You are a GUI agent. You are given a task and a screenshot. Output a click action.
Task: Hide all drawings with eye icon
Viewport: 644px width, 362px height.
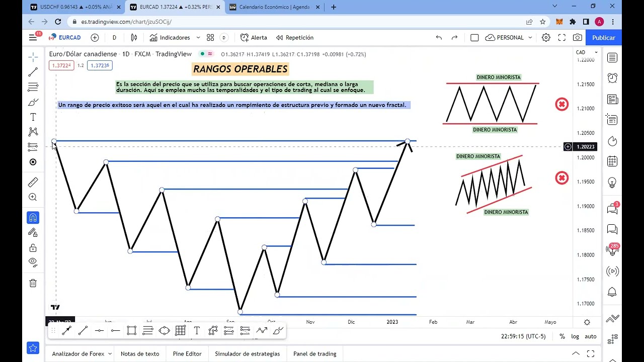pos(33,261)
